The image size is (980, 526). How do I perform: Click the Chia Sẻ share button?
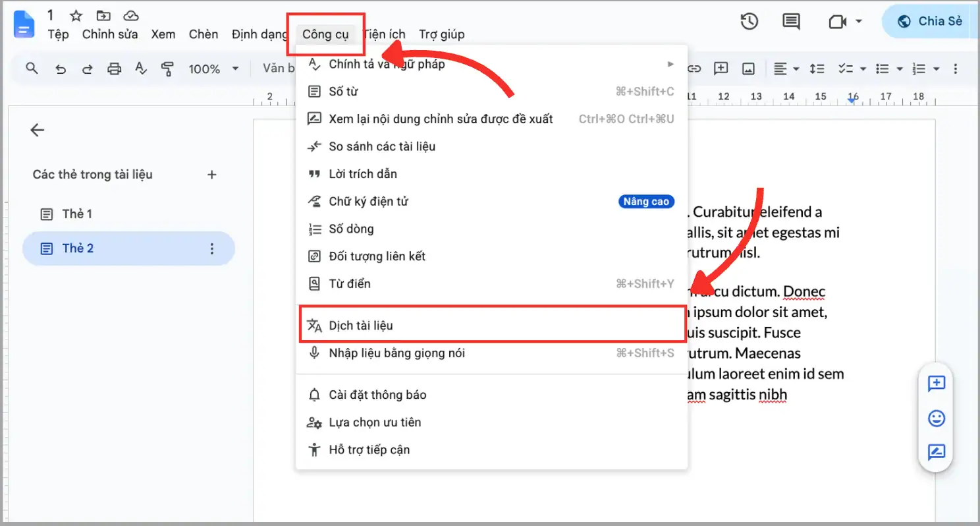tap(931, 21)
